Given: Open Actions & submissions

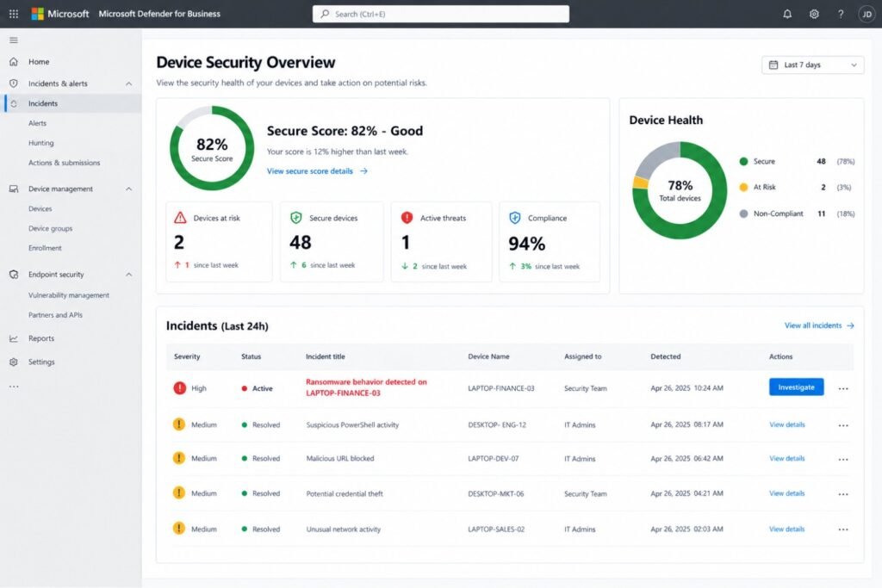Looking at the screenshot, I should [x=64, y=163].
